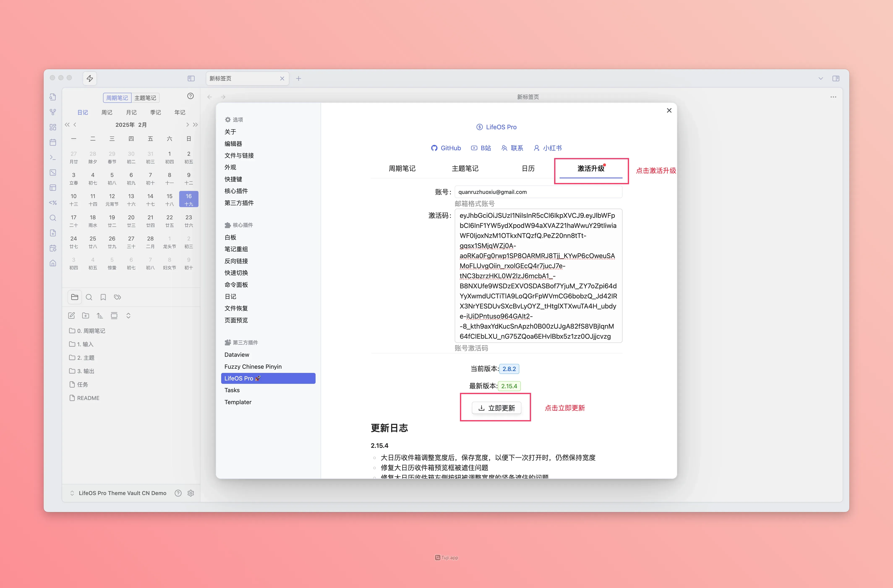The width and height of the screenshot is (893, 588).
Task: Create new folder in file explorer
Action: [x=86, y=316]
